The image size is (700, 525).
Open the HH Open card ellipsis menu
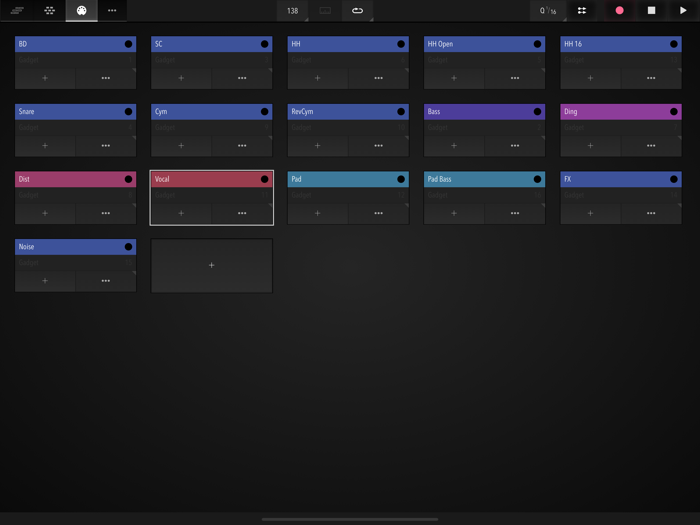515,78
